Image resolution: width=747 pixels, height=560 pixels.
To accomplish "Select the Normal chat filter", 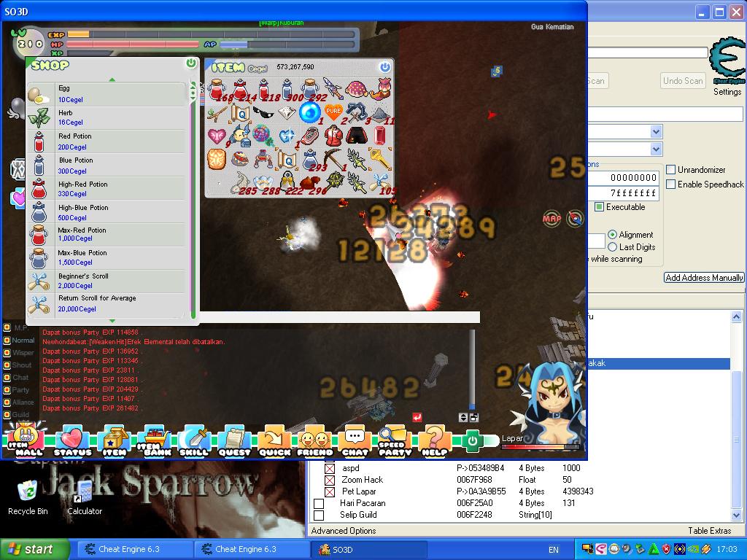I will [x=19, y=341].
